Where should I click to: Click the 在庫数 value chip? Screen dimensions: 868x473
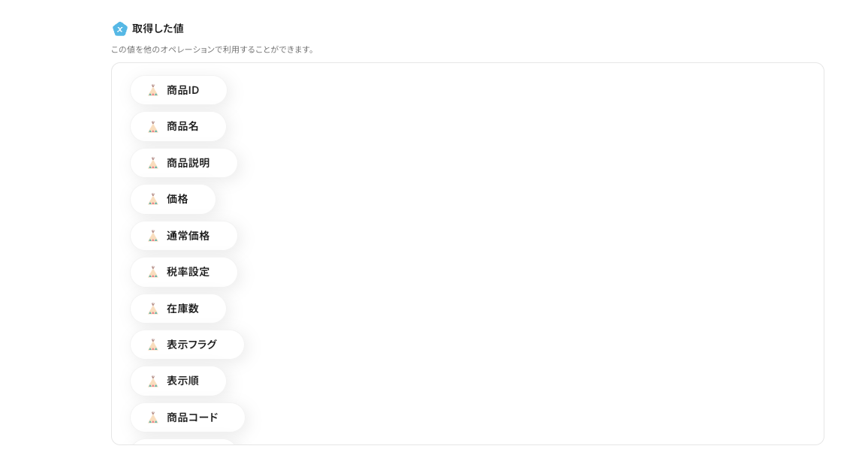(182, 309)
